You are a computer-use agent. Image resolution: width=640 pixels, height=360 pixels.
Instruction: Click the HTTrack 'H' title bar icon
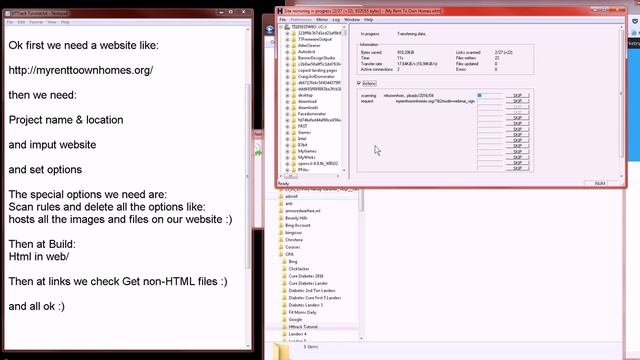pyautogui.click(x=280, y=11)
